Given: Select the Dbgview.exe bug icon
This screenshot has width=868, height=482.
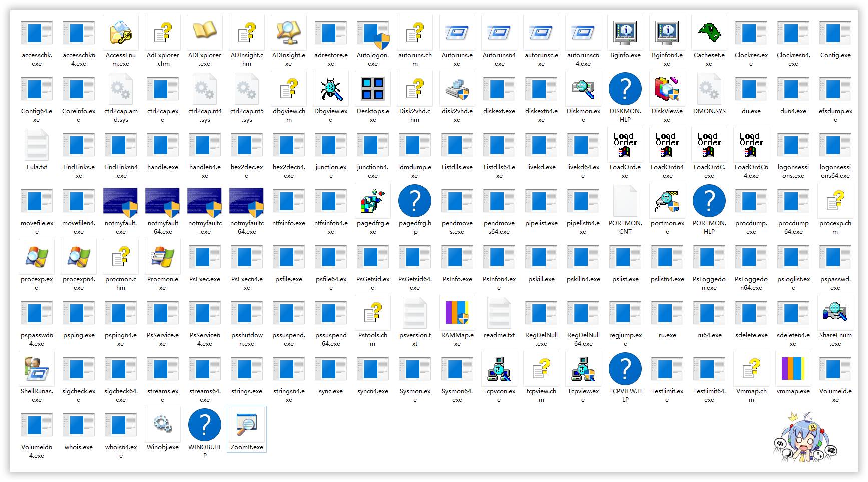Looking at the screenshot, I should tap(331, 89).
